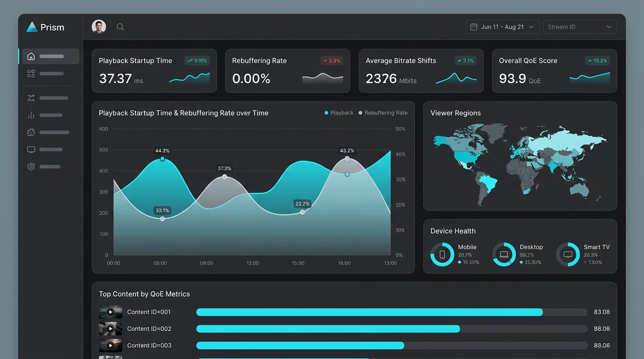Select the shuffle arrows sidebar icon
Image resolution: width=644 pixels, height=359 pixels.
31,98
